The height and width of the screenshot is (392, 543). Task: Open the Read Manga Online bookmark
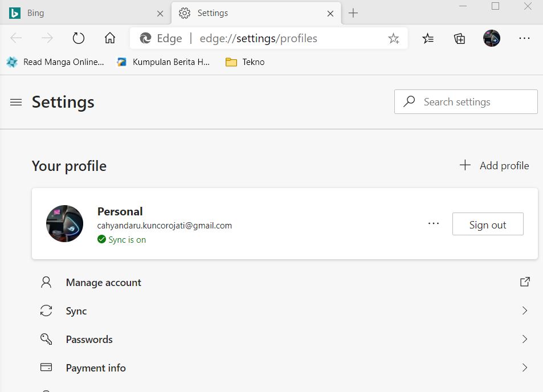click(x=54, y=62)
